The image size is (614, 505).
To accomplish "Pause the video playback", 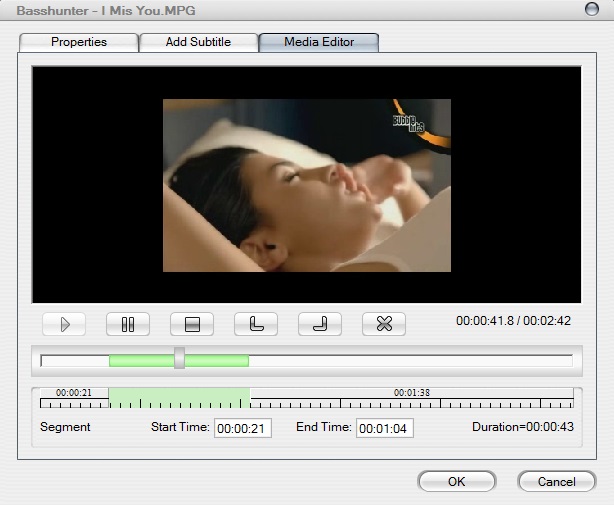I will tap(128, 324).
